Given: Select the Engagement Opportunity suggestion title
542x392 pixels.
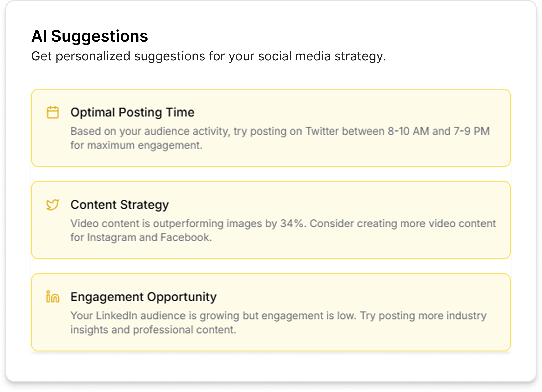Looking at the screenshot, I should 143,297.
